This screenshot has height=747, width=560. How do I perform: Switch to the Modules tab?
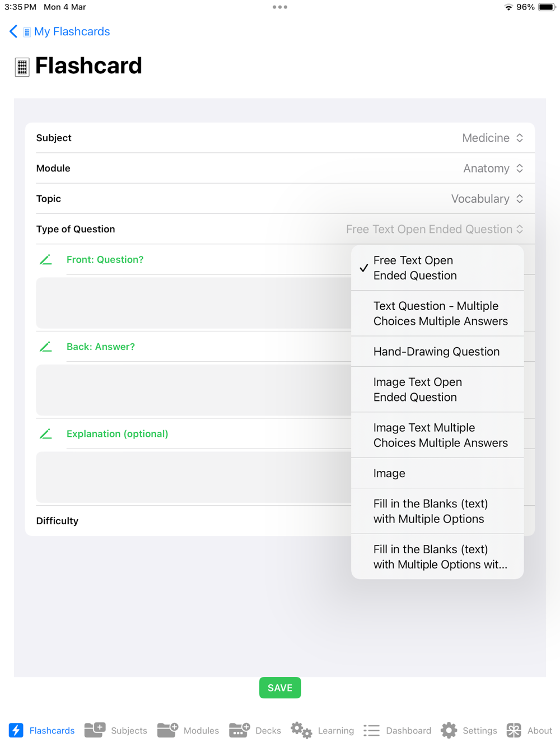(x=188, y=730)
